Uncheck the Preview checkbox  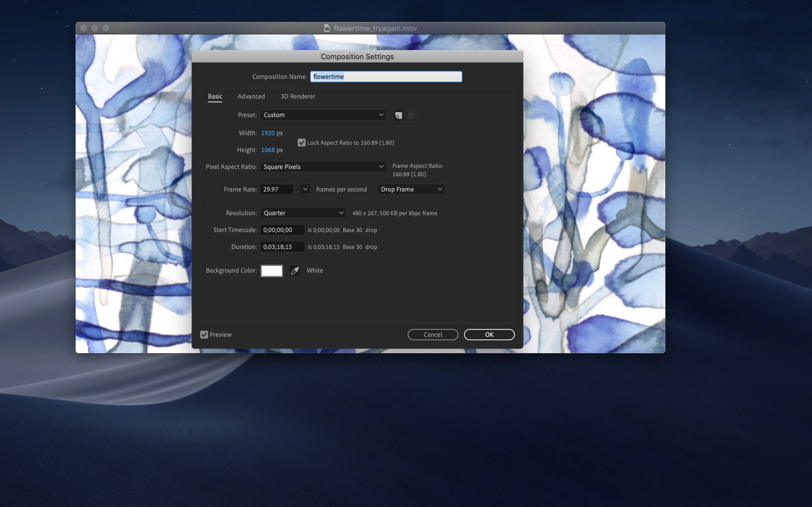tap(204, 335)
